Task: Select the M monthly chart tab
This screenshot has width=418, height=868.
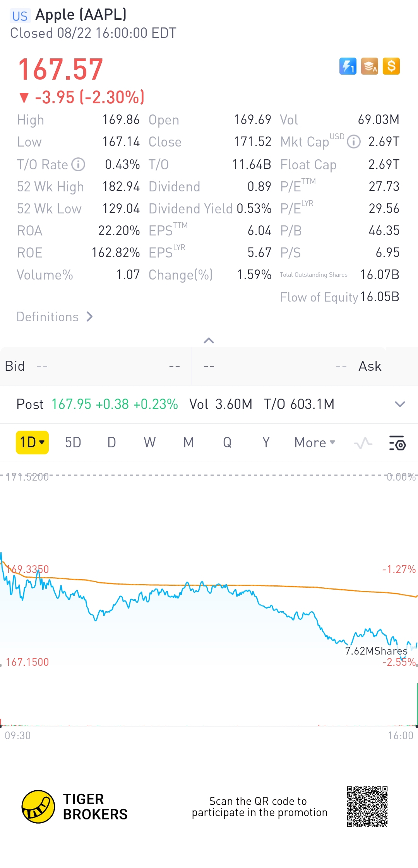Action: [188, 443]
